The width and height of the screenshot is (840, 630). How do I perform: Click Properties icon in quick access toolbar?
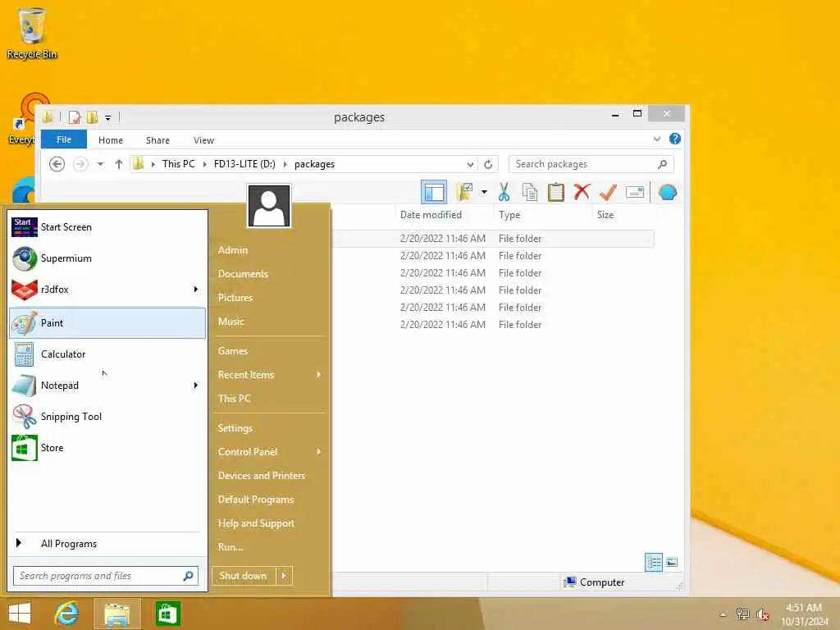point(75,116)
